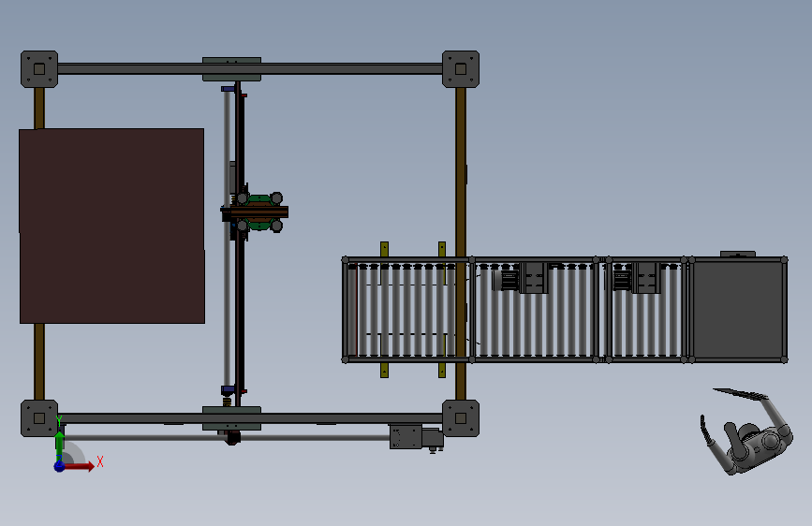Image resolution: width=812 pixels, height=526 pixels.
Task: Select the dark gray platform at conveyor end
Action: 739,309
